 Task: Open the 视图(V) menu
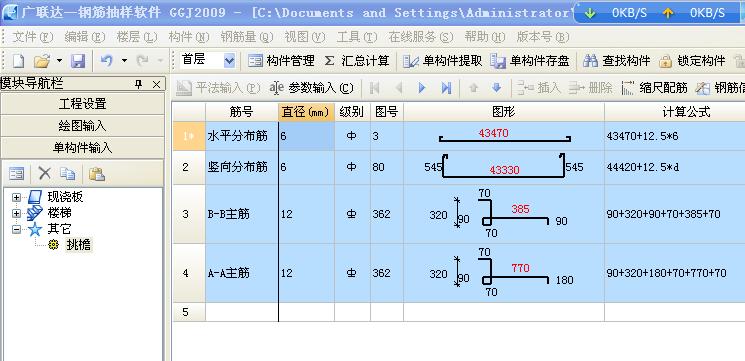305,37
